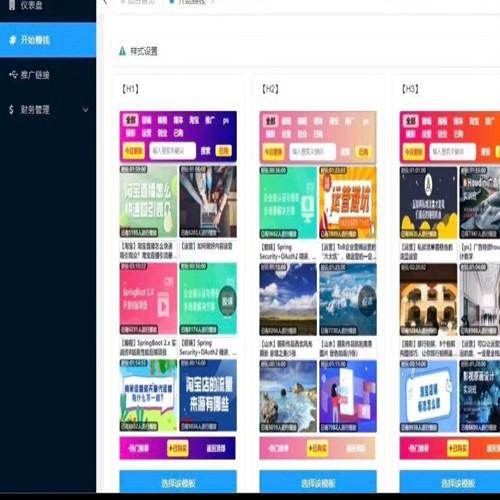The height and width of the screenshot is (500, 500).
Task: Open the Houdini thumbnail in H3
Action: point(480,203)
